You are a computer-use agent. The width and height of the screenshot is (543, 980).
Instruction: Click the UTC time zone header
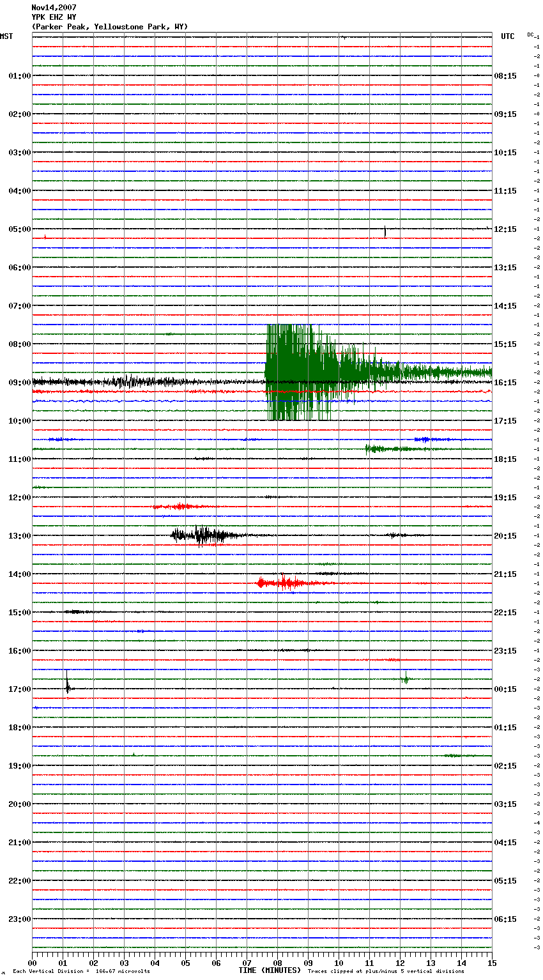tap(508, 36)
